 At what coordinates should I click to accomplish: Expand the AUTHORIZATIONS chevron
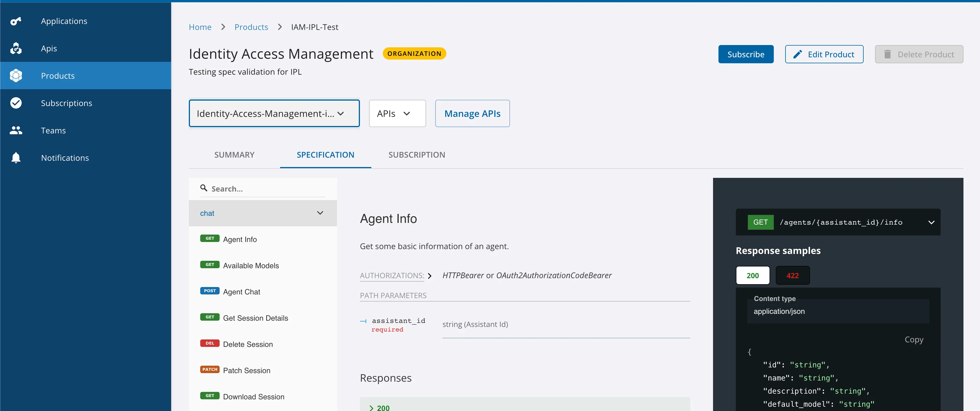[x=430, y=276]
